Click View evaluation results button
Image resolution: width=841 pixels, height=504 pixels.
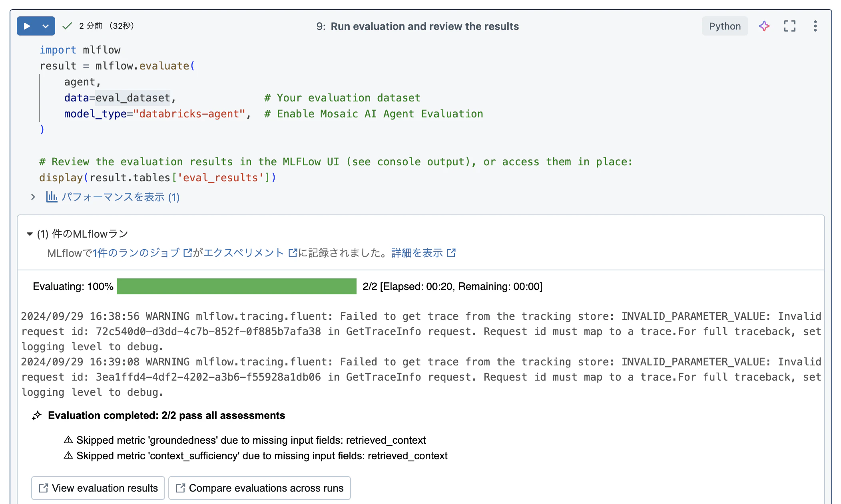[x=98, y=488]
